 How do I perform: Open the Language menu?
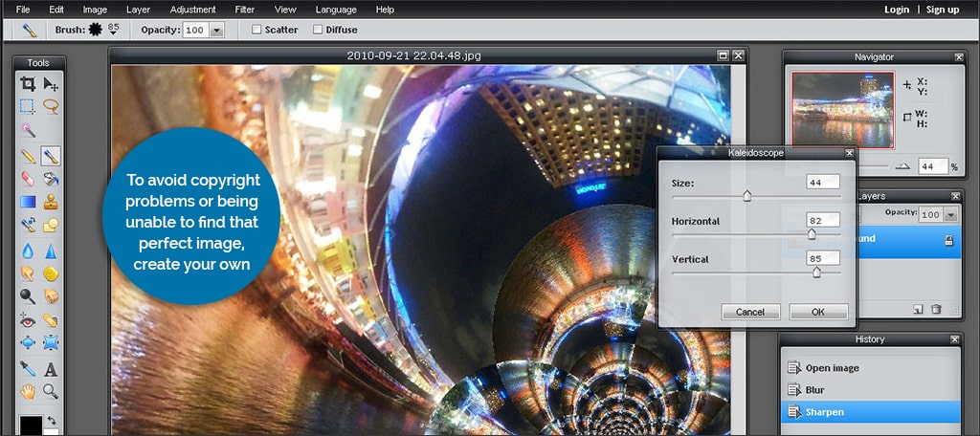[x=336, y=10]
